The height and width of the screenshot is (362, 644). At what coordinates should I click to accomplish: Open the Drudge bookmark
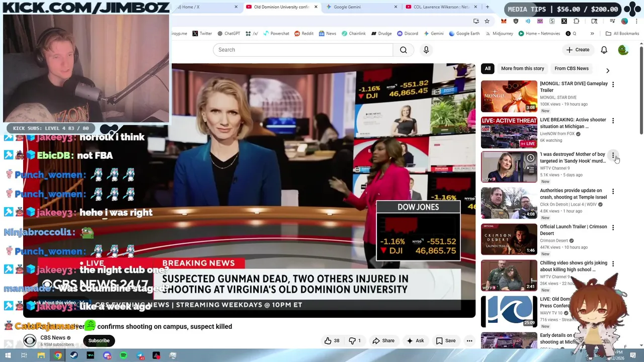click(x=381, y=34)
